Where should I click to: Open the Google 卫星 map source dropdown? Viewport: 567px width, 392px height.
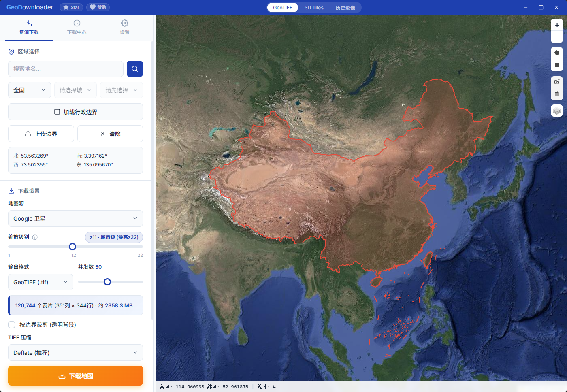(x=75, y=218)
